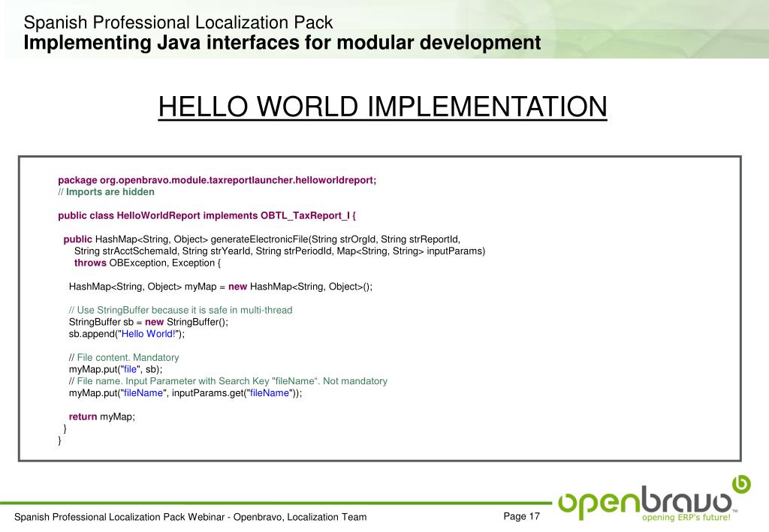Screen dimensions: 769x532
Task: Click the 'myMap = new HashMap' line
Action: point(221,287)
